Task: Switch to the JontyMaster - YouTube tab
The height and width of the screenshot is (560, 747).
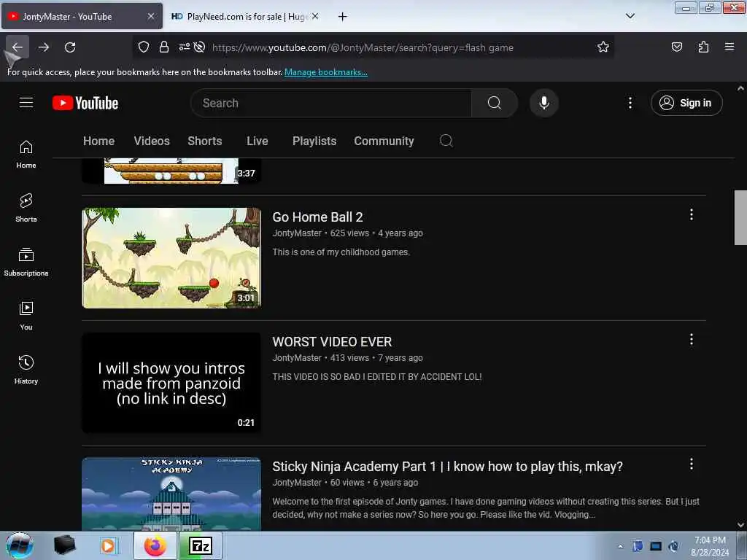Action: coord(82,16)
